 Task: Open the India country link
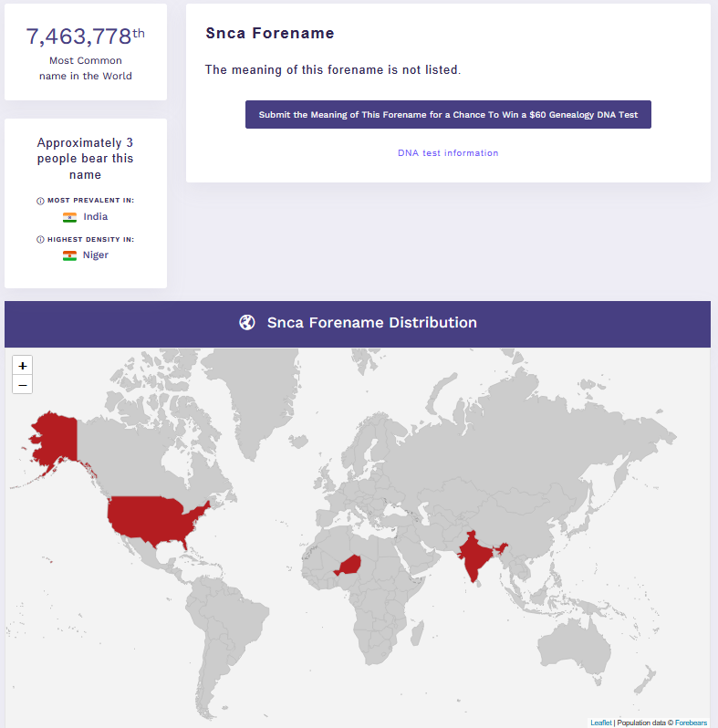pos(95,217)
